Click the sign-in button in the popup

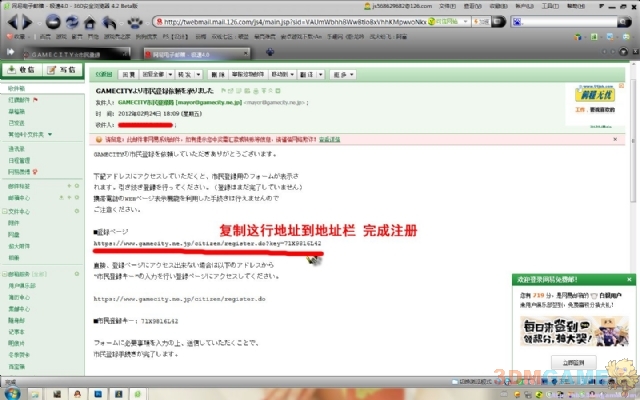pyautogui.click(x=572, y=362)
